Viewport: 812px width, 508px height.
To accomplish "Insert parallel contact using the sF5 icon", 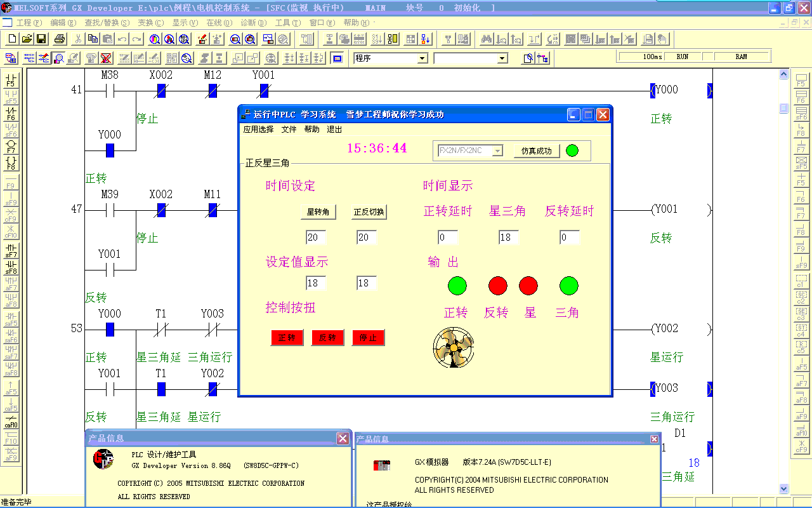I will click(11, 97).
